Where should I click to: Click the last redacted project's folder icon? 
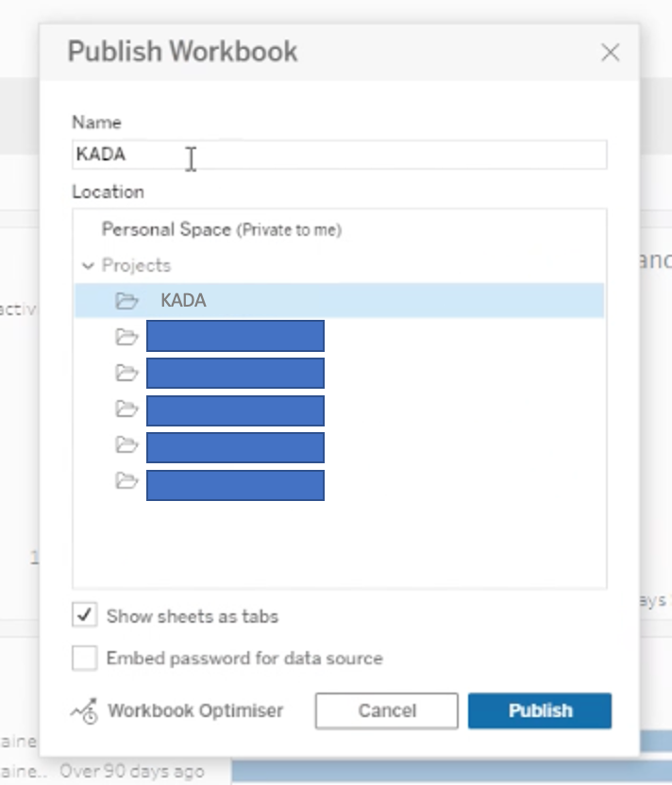(x=126, y=482)
